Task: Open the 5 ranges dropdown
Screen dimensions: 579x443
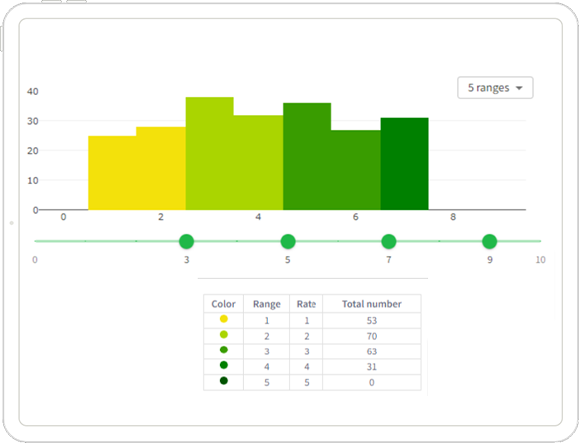Action: coord(495,88)
